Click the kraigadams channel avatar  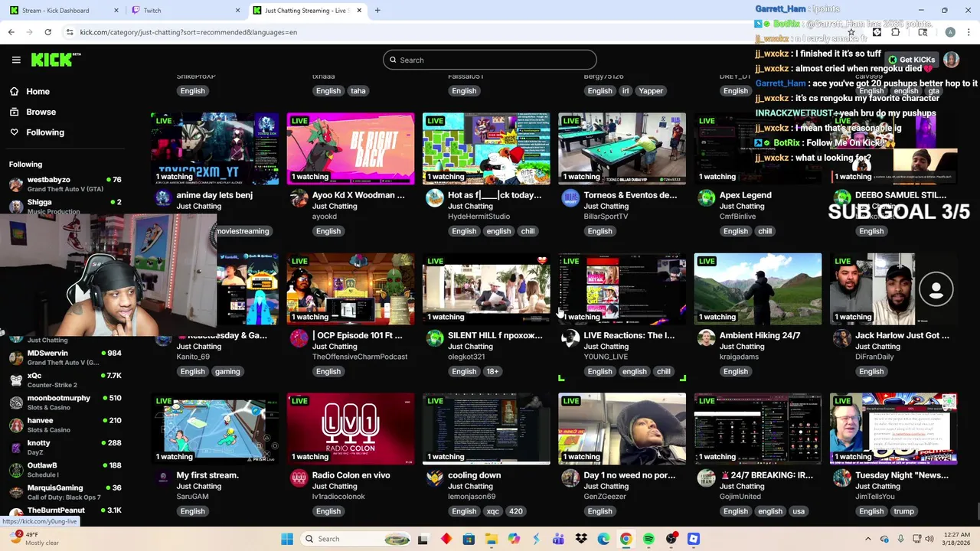pos(706,338)
